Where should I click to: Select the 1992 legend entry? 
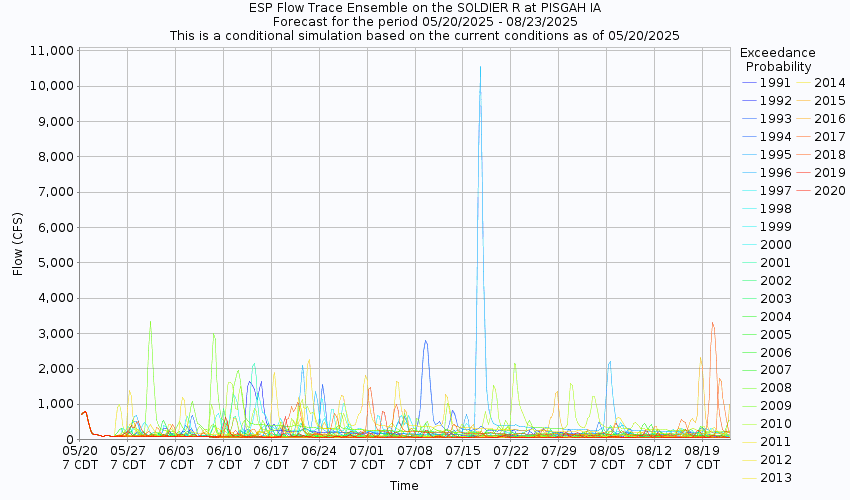tap(767, 101)
